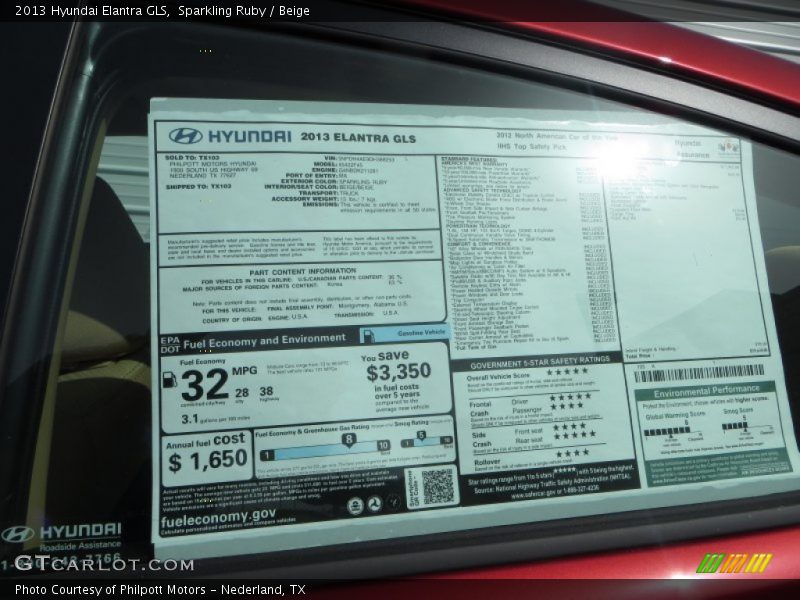Click the top caption '2013 Hyundai Elantra GLS, Sparkling Ruby / Beige'
Viewport: 800px width, 600px height.
coord(162,10)
